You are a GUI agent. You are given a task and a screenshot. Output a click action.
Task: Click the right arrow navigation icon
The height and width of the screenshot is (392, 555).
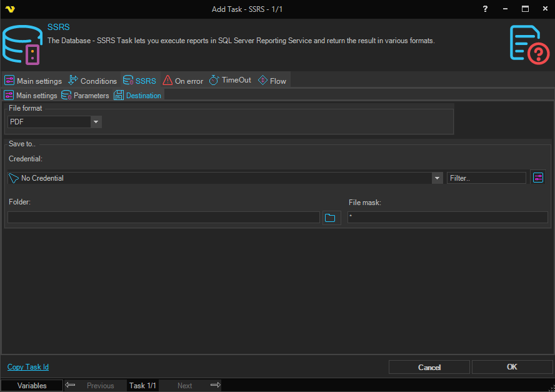215,385
